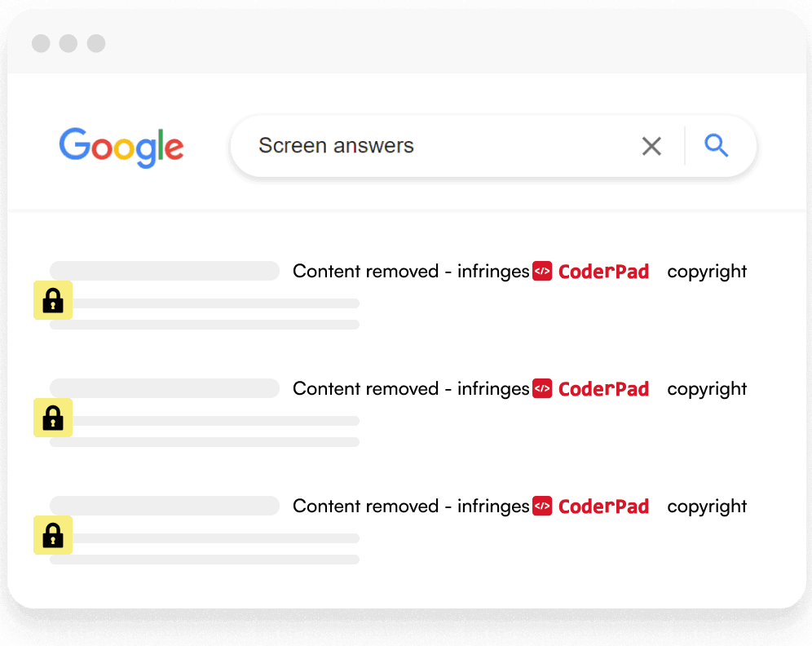Click the Google logo
Image resolution: width=812 pixels, height=646 pixels.
click(x=121, y=147)
